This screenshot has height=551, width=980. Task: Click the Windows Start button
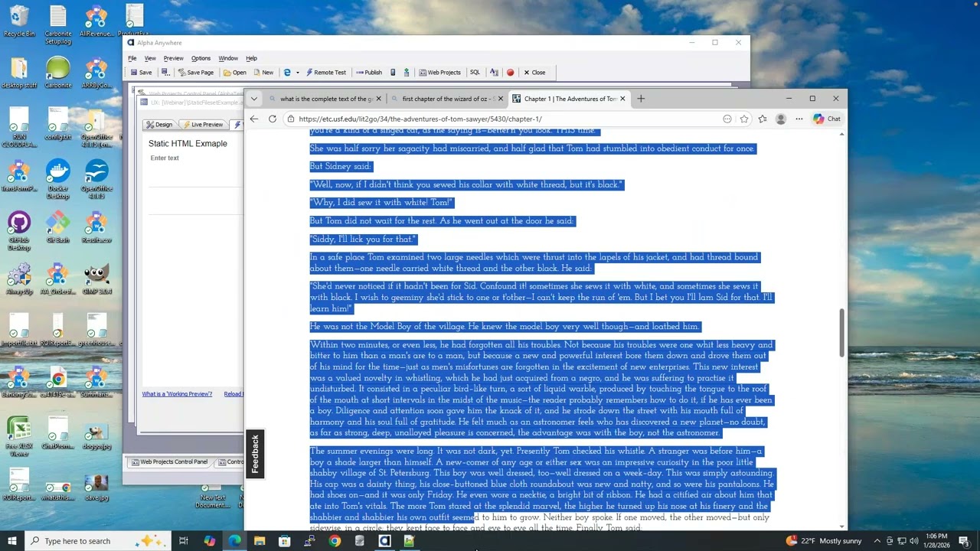12,541
